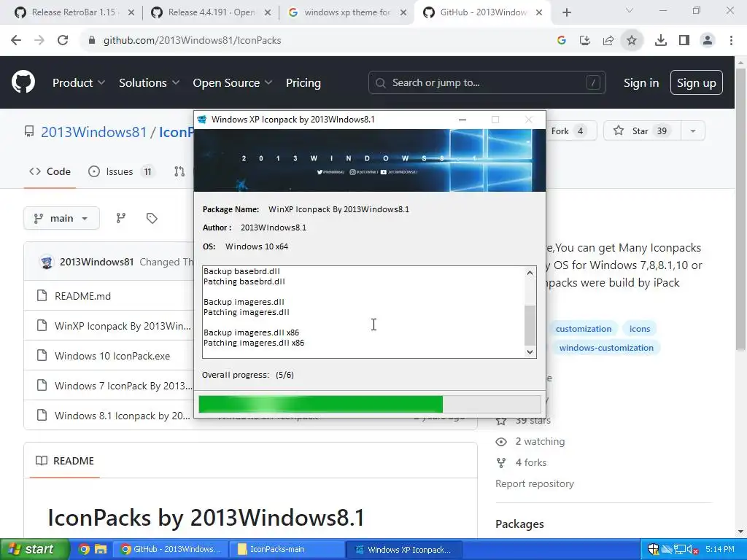Switch to IconPacks-main taskbar window
Viewport: 747px width, 560px height.
point(286,549)
